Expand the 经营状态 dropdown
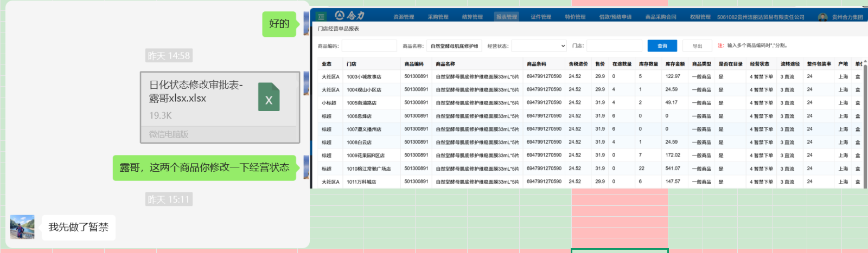Viewport: 868px width, 253px height. pos(539,46)
